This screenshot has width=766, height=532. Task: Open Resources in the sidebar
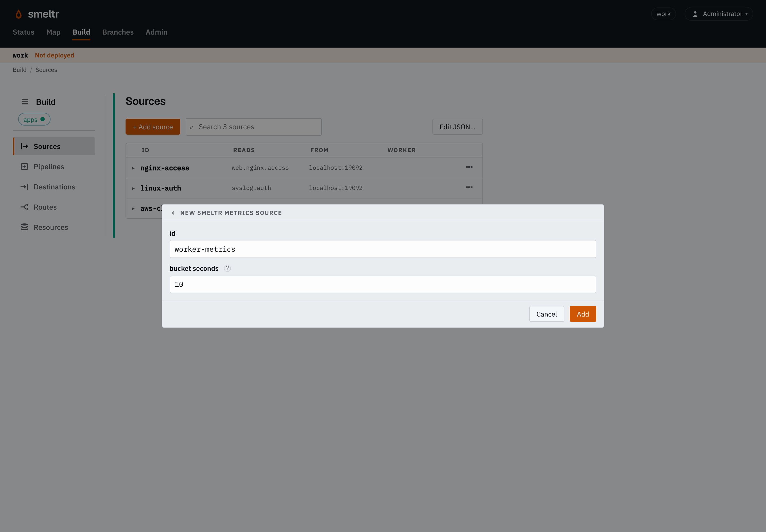pyautogui.click(x=54, y=227)
